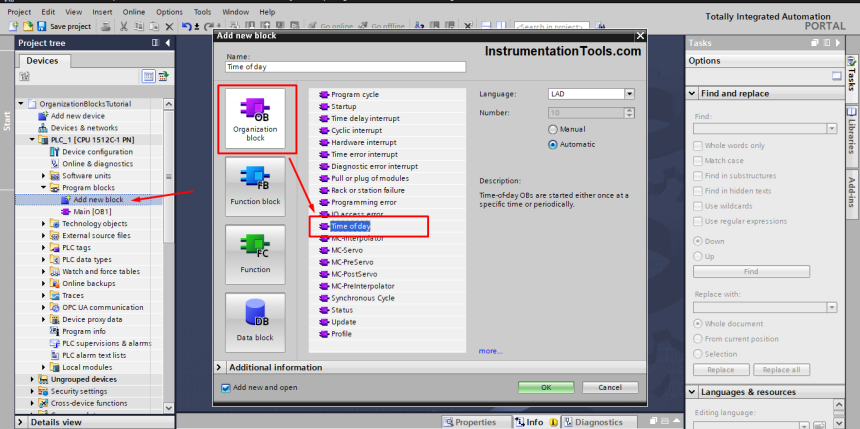This screenshot has height=429, width=860.
Task: Click the Cut scissors icon in toolbar
Action: [124, 26]
